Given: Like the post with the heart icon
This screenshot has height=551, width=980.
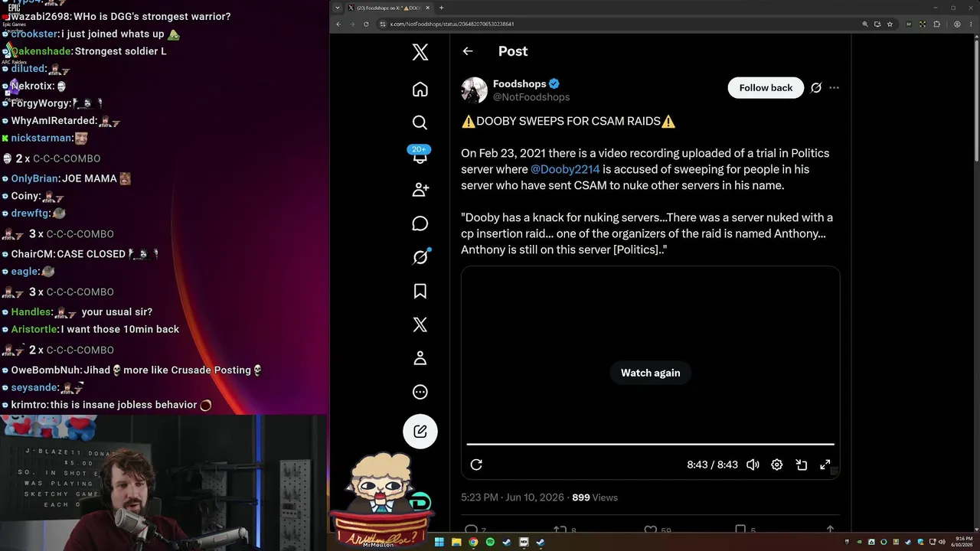Looking at the screenshot, I should [650, 530].
